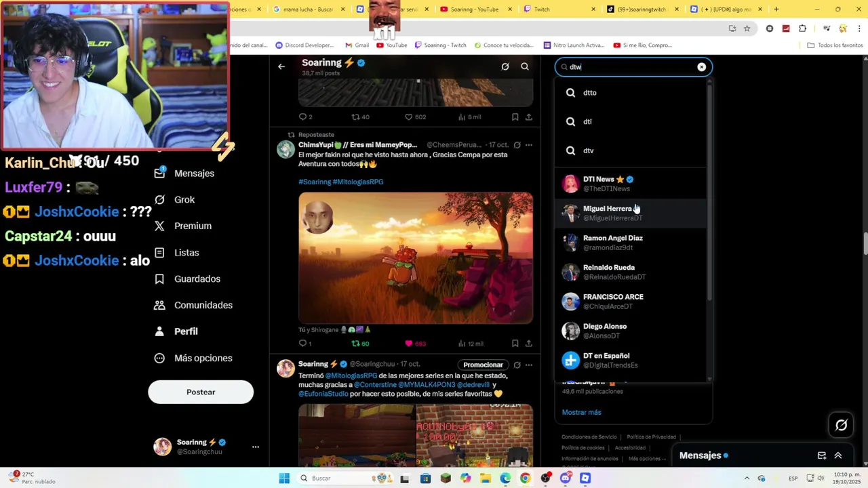The image size is (868, 488).
Task: Open the Gmail bookmark
Action: tap(357, 45)
